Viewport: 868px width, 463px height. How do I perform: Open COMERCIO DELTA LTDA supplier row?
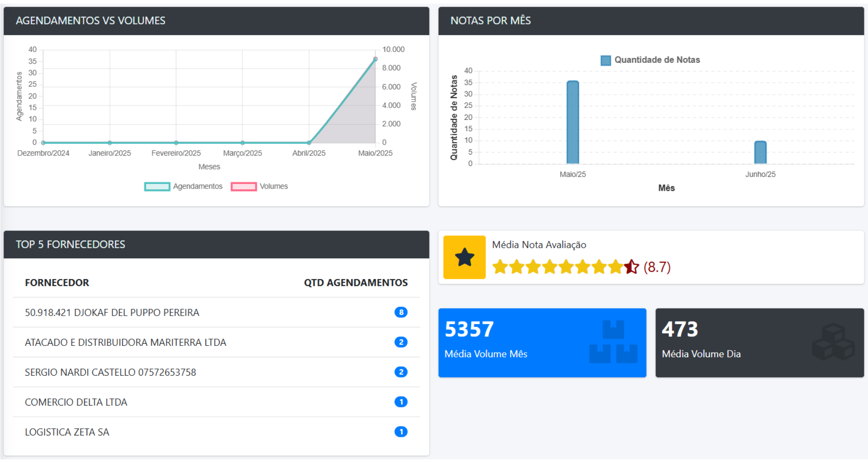76,402
